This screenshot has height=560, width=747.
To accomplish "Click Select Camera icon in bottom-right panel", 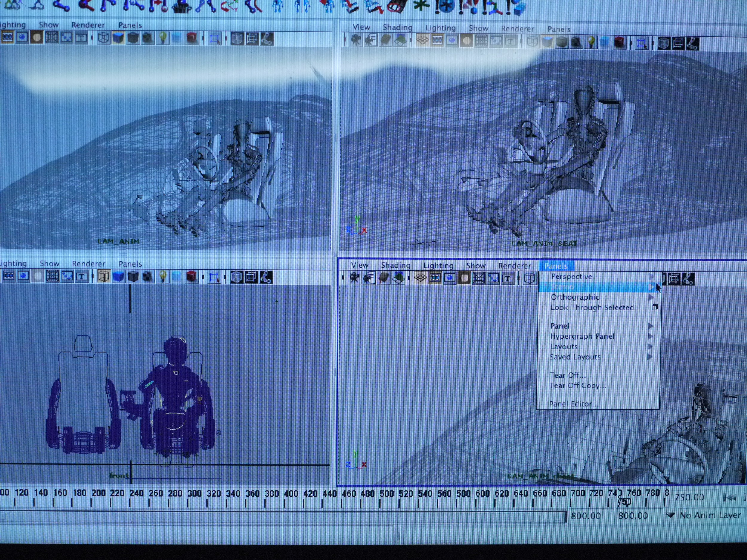I will pos(355,278).
